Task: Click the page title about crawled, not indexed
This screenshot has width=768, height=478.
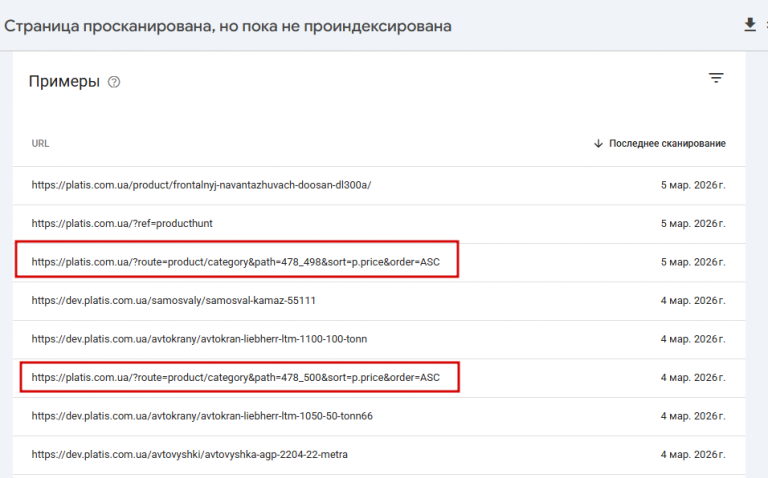Action: pos(228,26)
